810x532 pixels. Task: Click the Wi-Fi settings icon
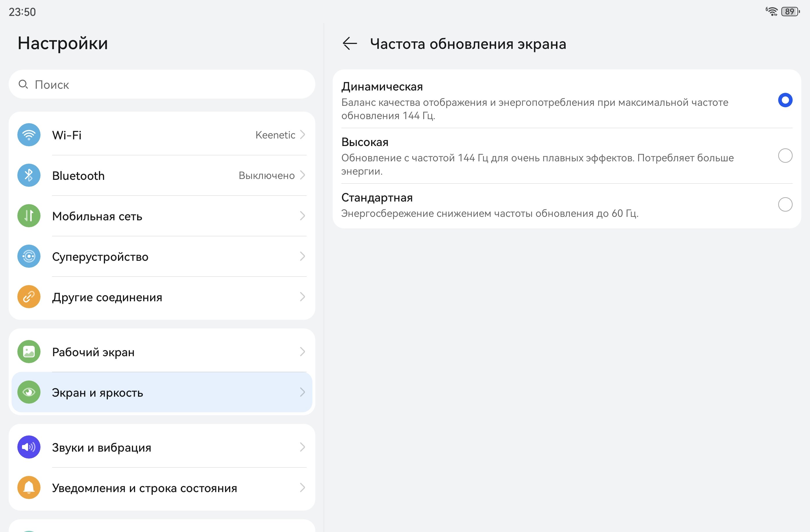[x=29, y=135]
